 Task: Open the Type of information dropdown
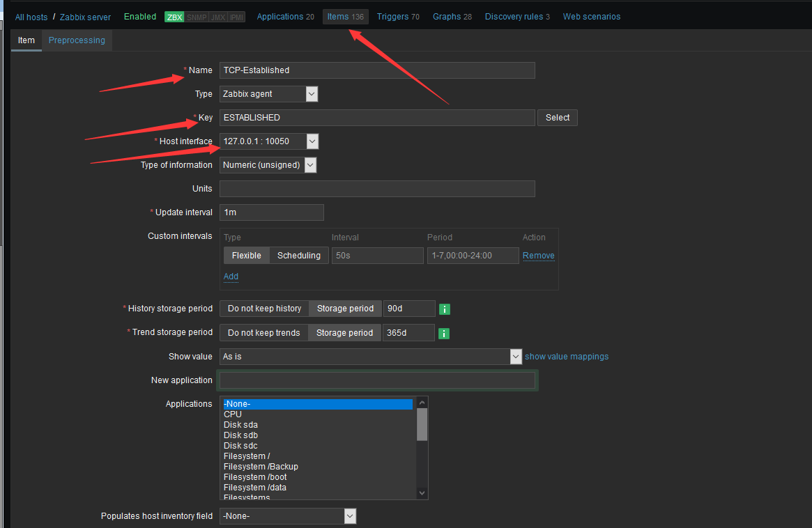point(310,165)
